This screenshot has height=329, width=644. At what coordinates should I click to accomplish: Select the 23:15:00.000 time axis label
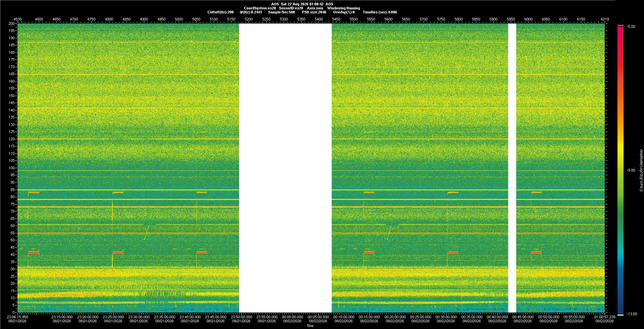click(62, 317)
